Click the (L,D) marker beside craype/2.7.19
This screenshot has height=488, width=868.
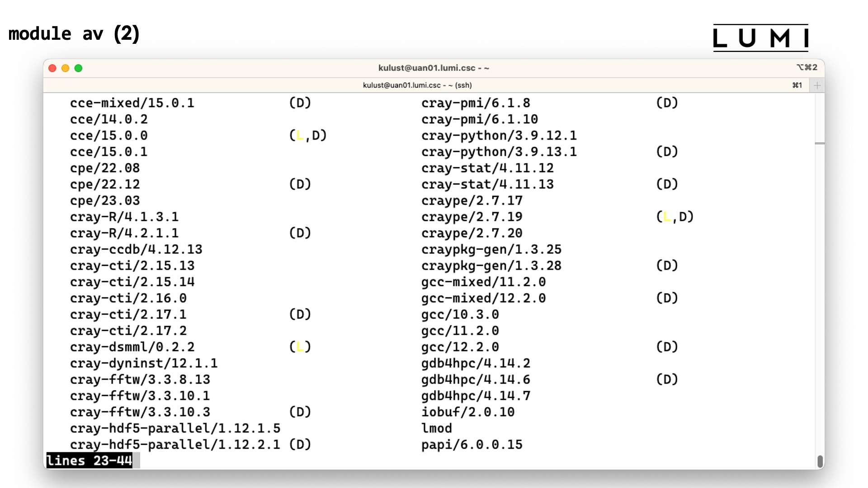(x=675, y=217)
